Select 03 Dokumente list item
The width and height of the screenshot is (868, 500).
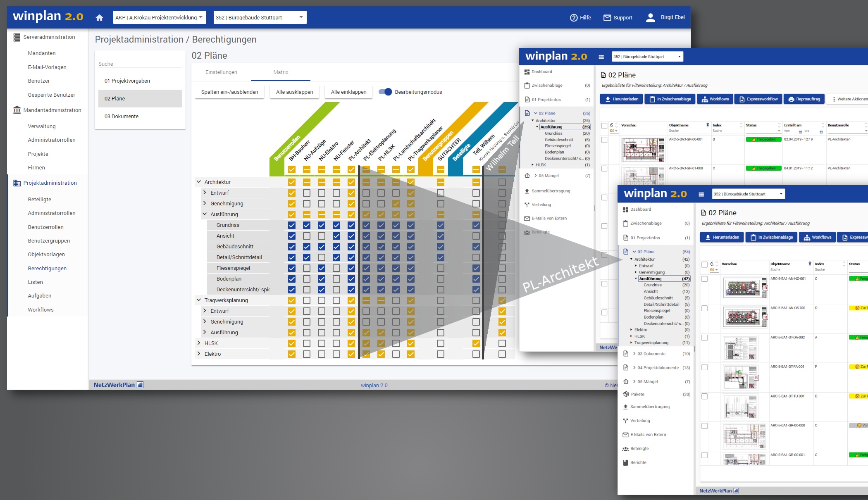click(x=140, y=116)
